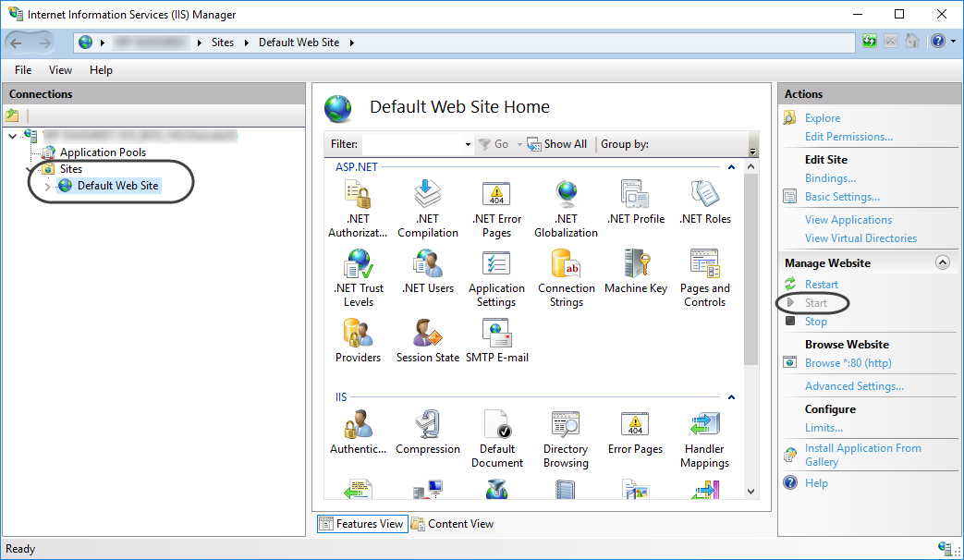Open the Session State feature

point(428,341)
